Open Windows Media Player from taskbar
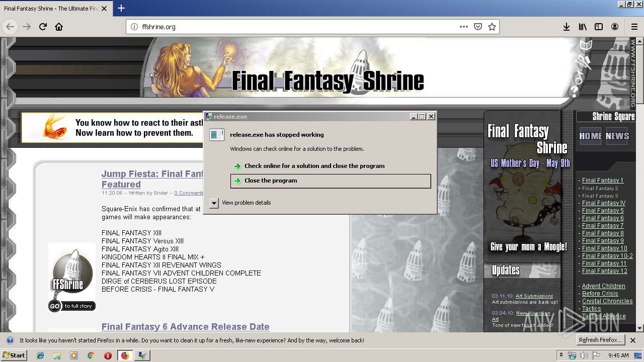 click(x=74, y=355)
